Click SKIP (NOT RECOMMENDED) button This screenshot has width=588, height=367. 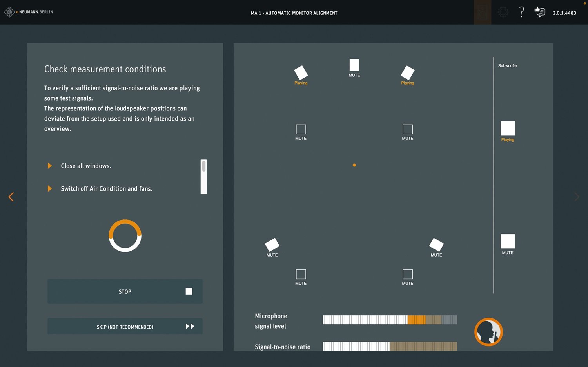click(125, 327)
